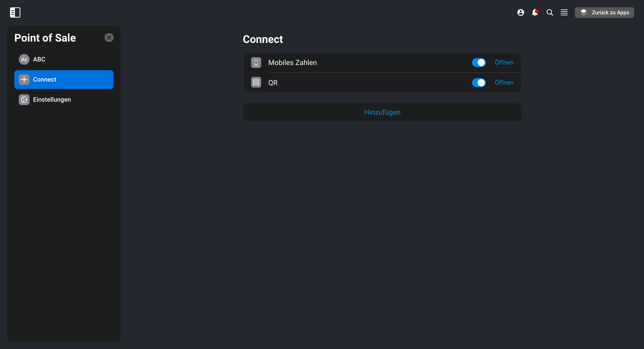The height and width of the screenshot is (349, 644).
Task: Click the search magnifier icon
Action: [549, 13]
